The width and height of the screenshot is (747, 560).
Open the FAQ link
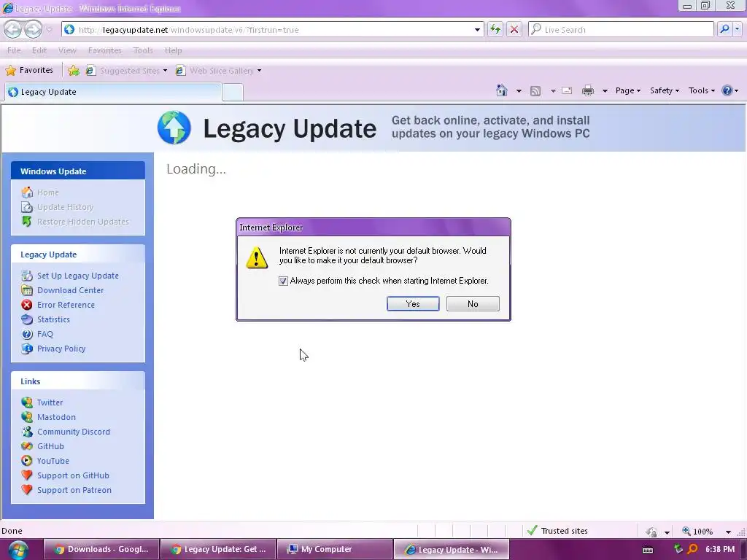click(45, 334)
